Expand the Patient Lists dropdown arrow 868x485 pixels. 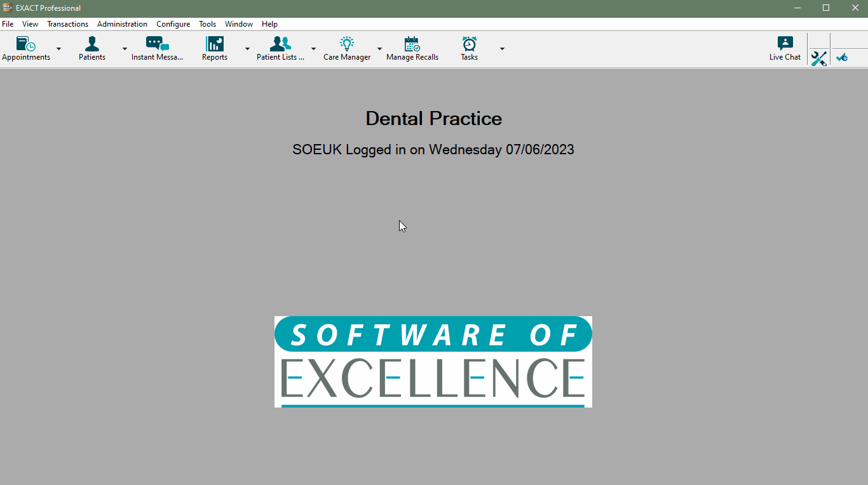pyautogui.click(x=313, y=49)
